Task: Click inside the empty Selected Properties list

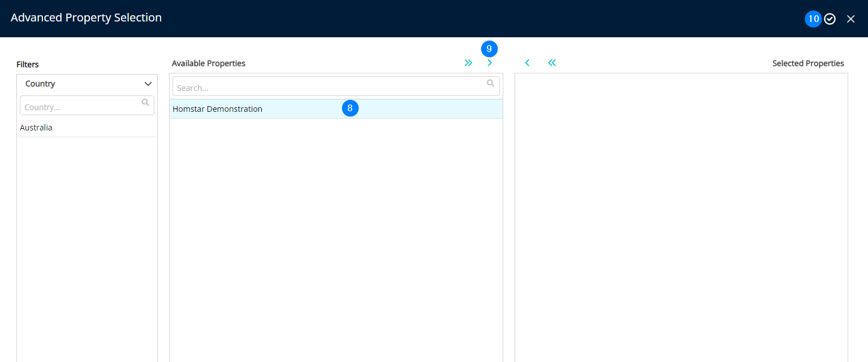Action: click(x=681, y=215)
